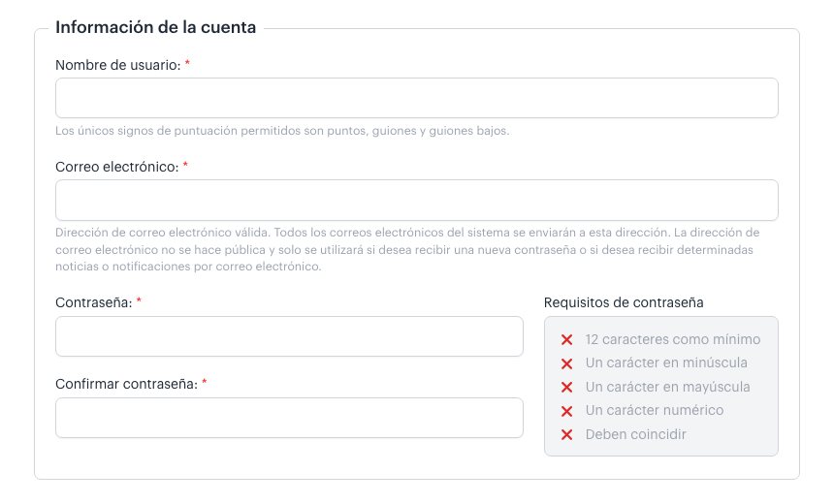Click the Correo electrónico label
Viewport: 834px width, 504px height.
click(116, 167)
